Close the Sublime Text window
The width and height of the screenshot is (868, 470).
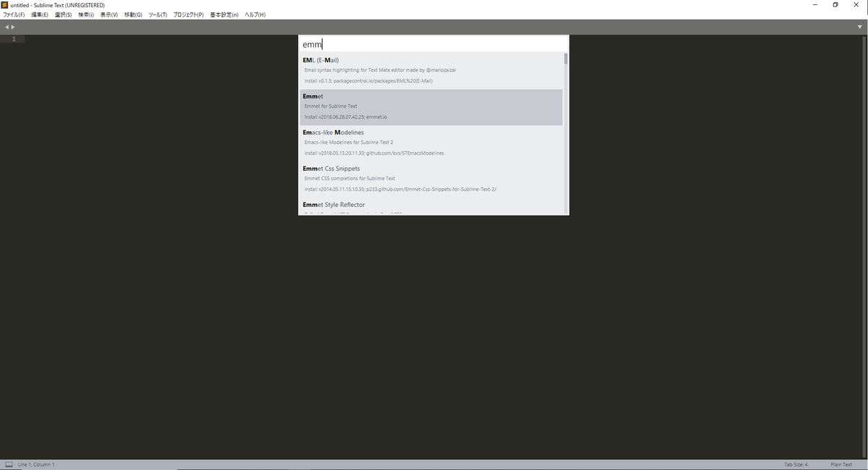[x=856, y=4]
